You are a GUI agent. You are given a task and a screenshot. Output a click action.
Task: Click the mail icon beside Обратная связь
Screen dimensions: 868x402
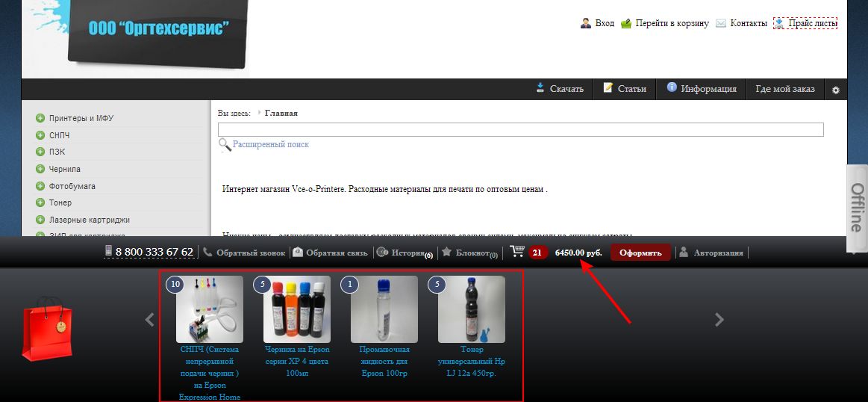[x=298, y=252]
